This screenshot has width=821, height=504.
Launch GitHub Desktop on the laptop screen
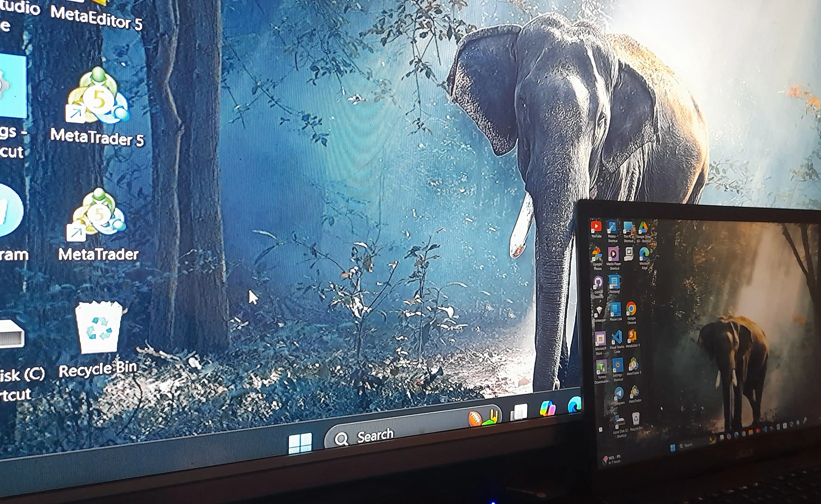tap(598, 287)
